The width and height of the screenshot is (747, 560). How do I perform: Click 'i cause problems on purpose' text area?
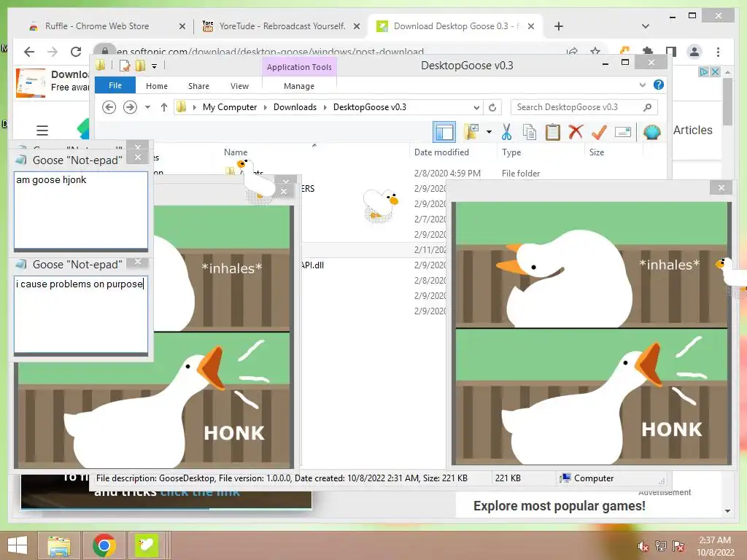coord(81,314)
